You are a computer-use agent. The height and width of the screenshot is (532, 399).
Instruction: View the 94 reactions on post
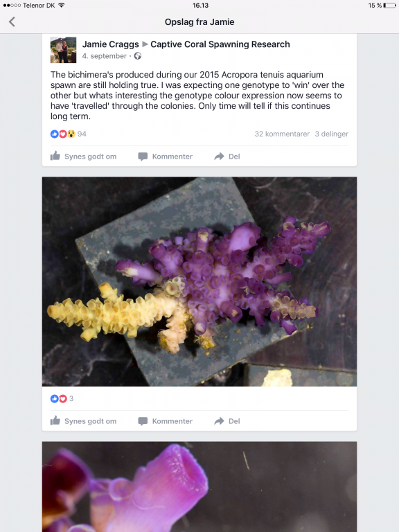pos(68,134)
